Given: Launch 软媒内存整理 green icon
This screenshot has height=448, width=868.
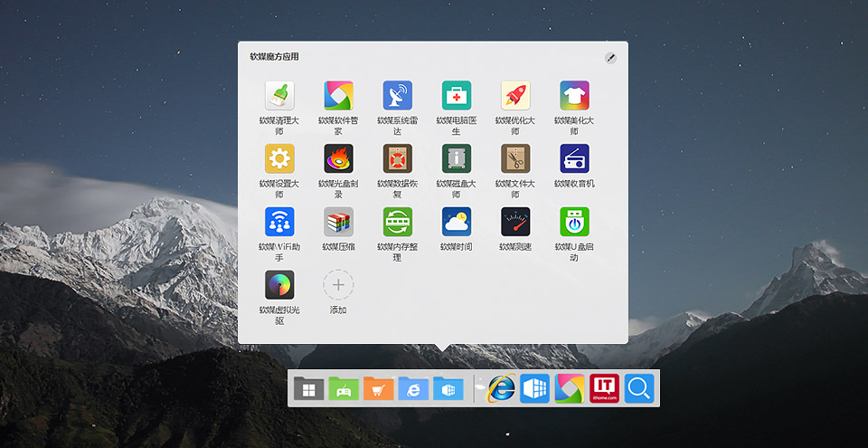Looking at the screenshot, I should (398, 222).
